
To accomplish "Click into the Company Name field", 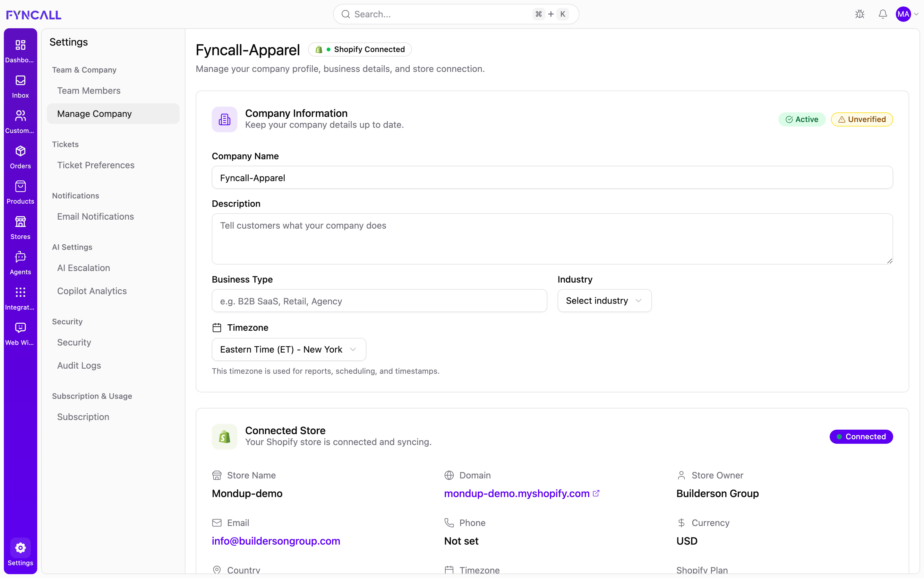I will pyautogui.click(x=552, y=177).
